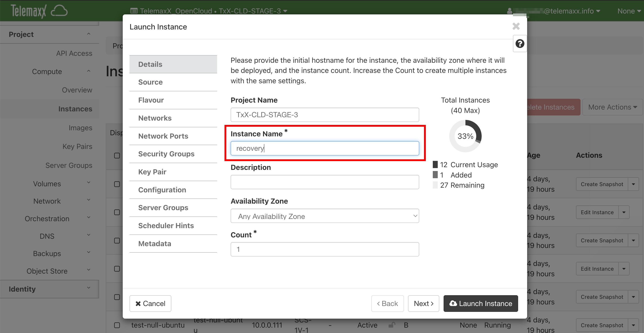Click the Total Instances 33% donut chart
644x333 pixels.
click(x=465, y=136)
